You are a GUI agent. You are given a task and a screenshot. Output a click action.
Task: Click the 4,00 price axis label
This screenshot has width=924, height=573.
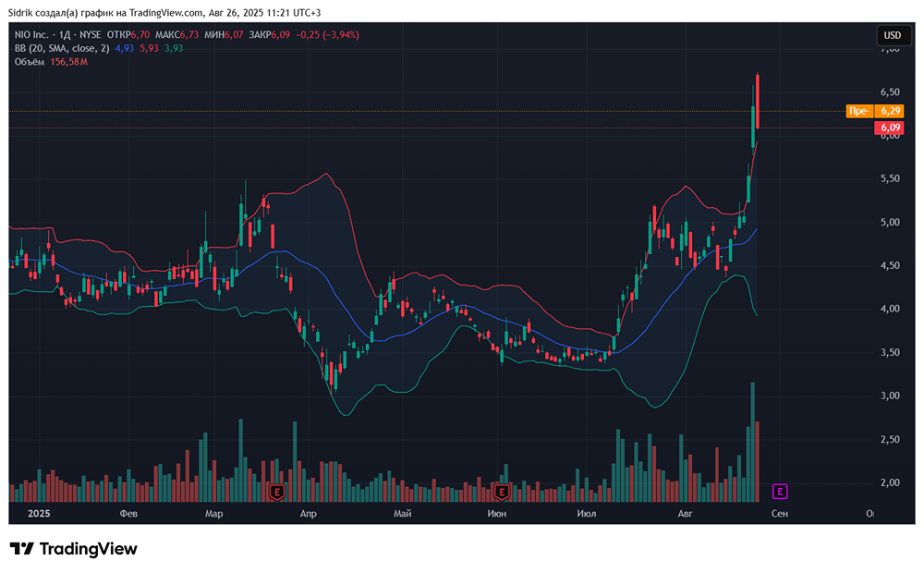[890, 309]
